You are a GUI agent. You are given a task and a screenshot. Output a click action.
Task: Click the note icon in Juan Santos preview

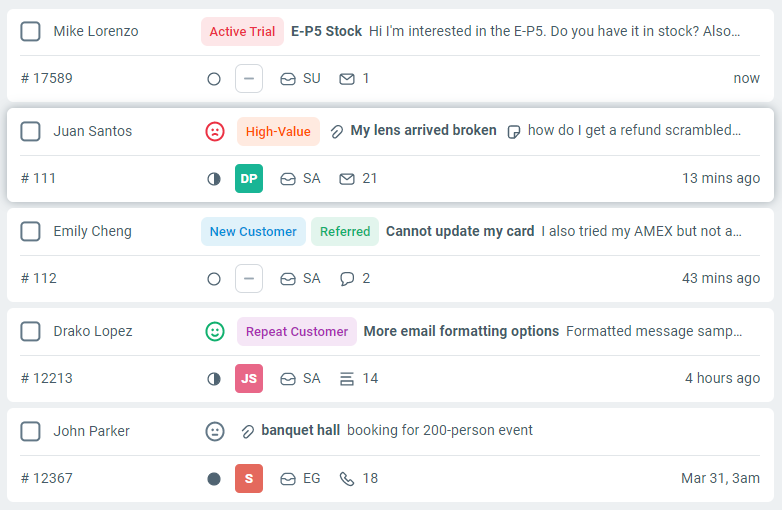[514, 131]
